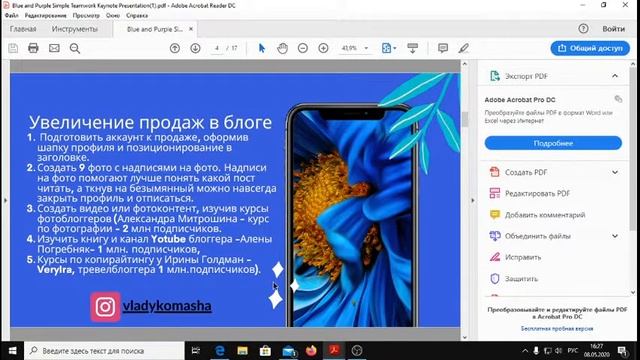Screen dimensions: 640x360
Task: Collapse the Экспорт PDF section
Action: click(x=615, y=76)
